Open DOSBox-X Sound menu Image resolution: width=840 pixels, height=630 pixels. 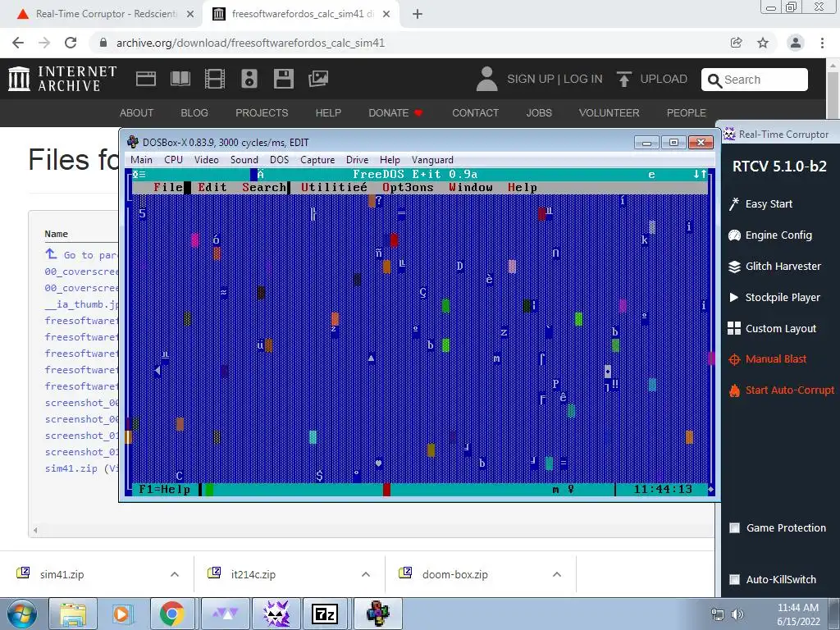244,160
